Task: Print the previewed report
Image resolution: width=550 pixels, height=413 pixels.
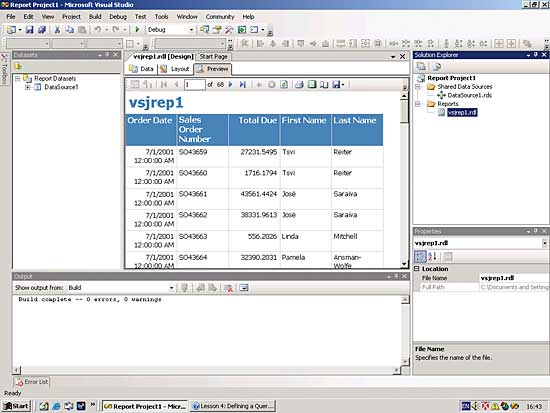Action: point(299,85)
